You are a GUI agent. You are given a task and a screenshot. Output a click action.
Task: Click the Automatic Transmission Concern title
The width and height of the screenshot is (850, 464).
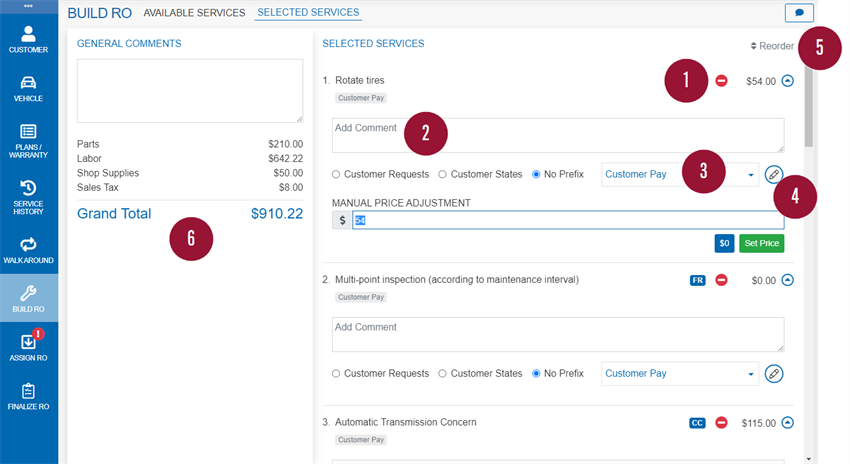(x=405, y=422)
